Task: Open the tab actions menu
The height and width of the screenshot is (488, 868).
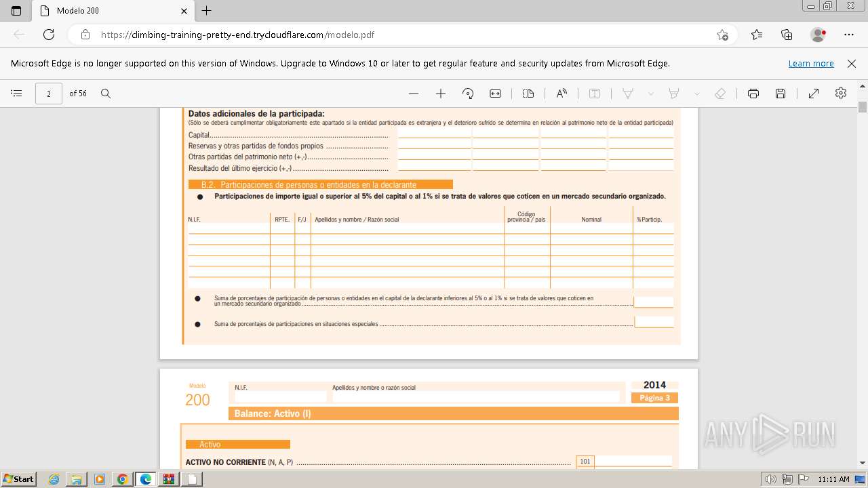Action: pos(16,11)
